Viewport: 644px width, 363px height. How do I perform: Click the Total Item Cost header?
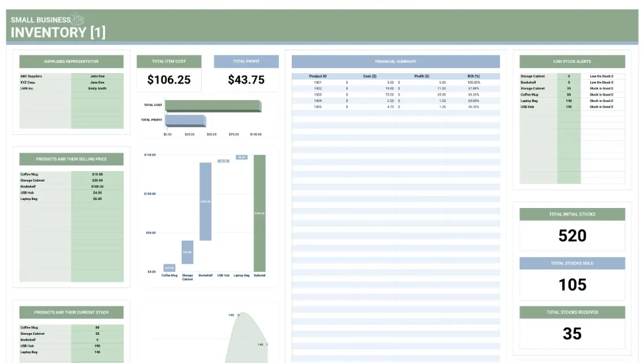(x=169, y=62)
